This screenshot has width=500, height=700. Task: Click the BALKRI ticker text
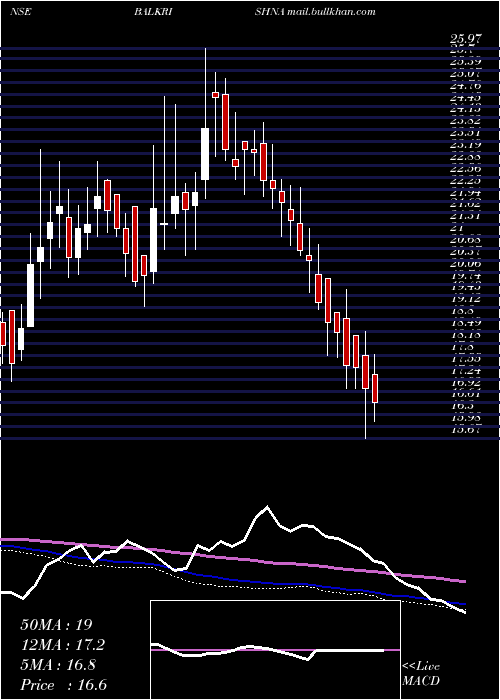[x=153, y=12]
